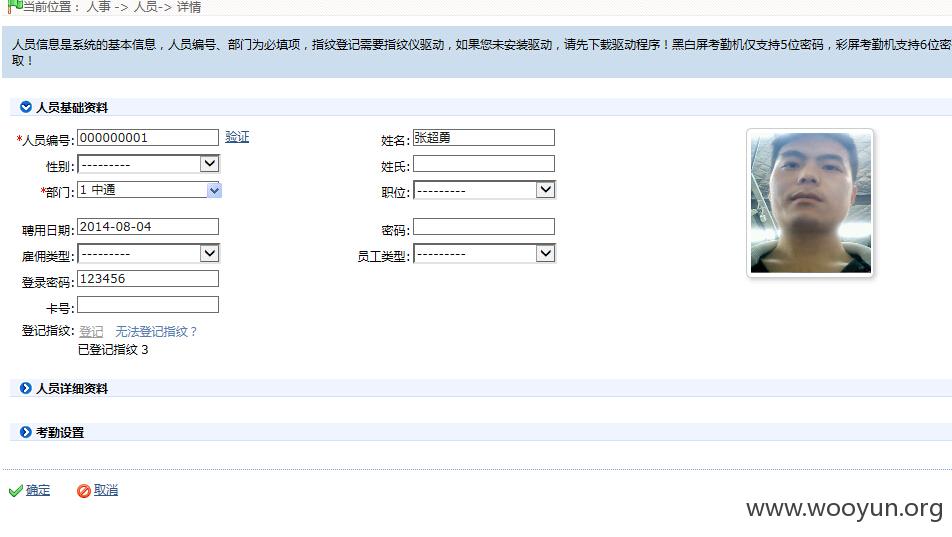Expand the 人员详细资料 section icon

tap(26, 388)
